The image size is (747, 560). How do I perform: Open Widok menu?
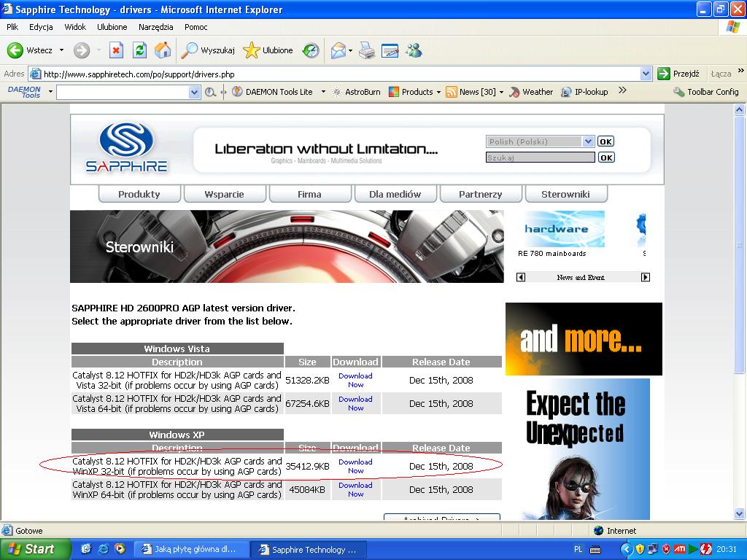pos(75,27)
